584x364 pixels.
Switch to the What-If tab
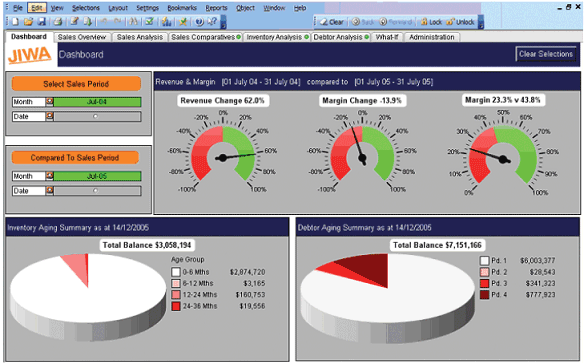(x=387, y=37)
